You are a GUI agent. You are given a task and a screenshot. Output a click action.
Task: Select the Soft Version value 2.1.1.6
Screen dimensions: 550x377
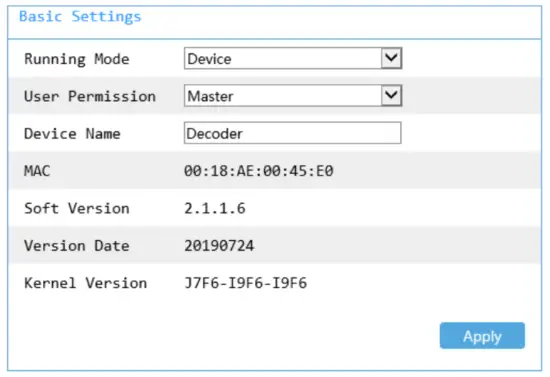[215, 208]
